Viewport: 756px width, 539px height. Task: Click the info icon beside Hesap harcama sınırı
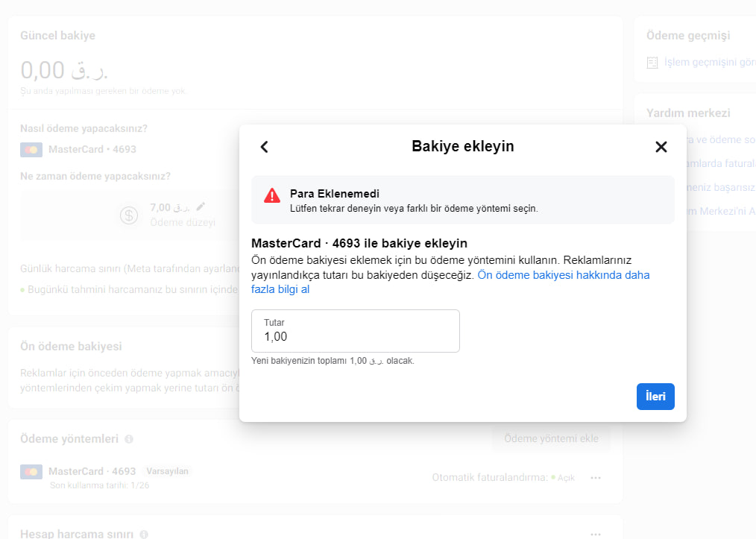click(144, 535)
